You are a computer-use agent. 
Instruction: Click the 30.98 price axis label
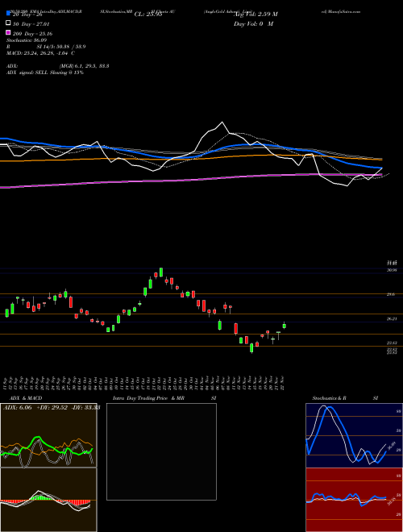392,270
